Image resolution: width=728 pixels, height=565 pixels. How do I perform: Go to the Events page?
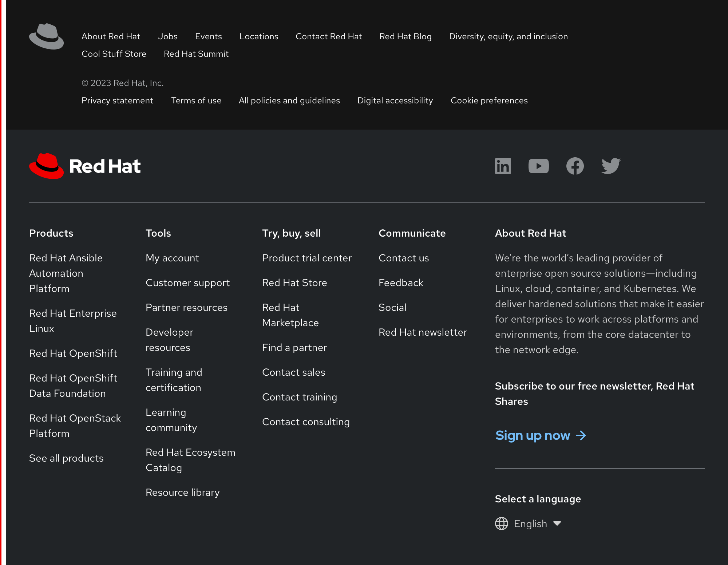208,36
